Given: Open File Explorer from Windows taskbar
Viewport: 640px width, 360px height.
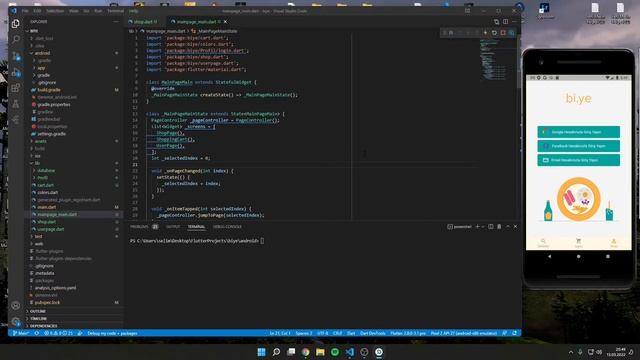Looking at the screenshot, I should click(x=320, y=352).
